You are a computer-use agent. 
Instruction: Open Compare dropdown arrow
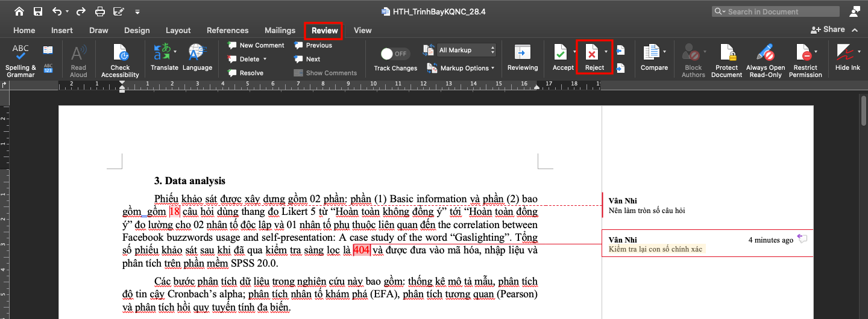coord(665,52)
